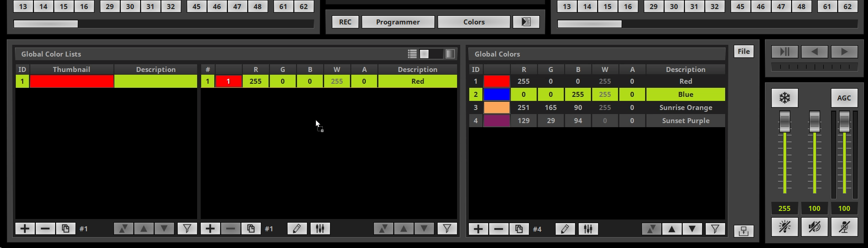868x248 pixels.
Task: Open fader mixer for Global Colors
Action: (x=588, y=229)
